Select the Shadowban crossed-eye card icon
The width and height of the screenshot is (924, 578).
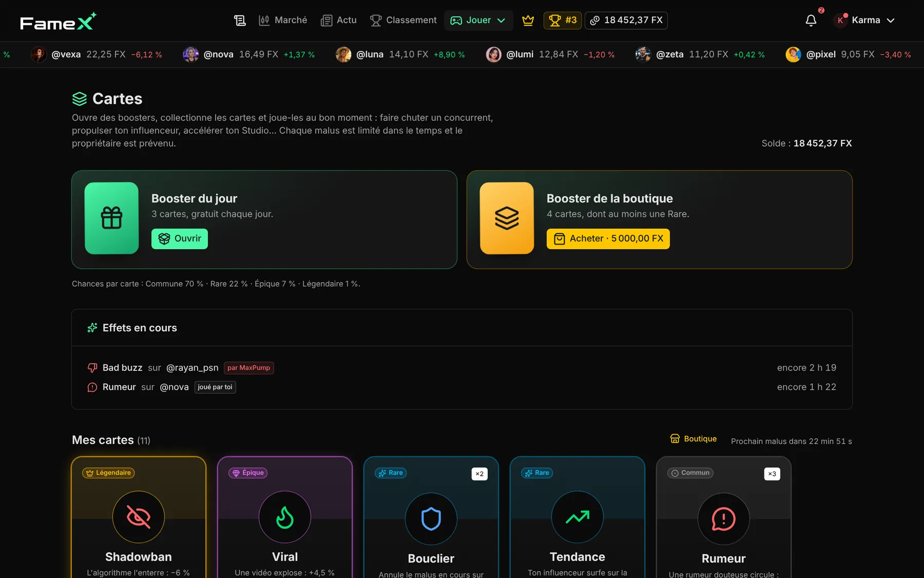(139, 517)
